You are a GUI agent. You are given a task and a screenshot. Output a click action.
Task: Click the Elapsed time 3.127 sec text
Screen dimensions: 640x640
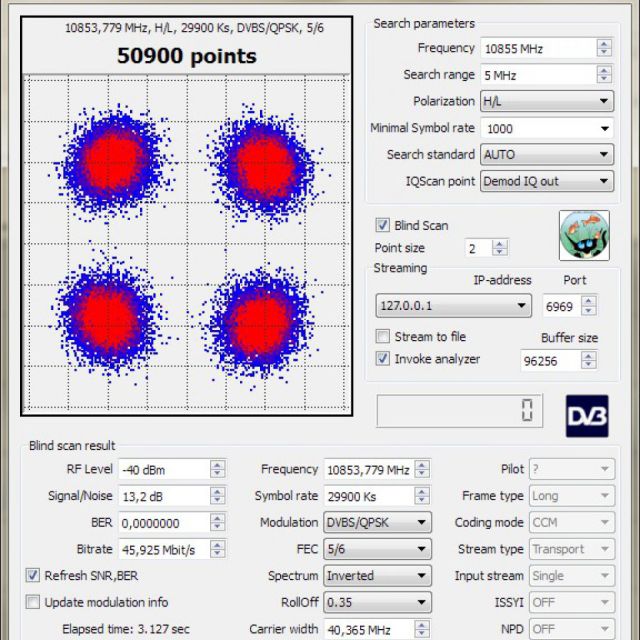126,629
